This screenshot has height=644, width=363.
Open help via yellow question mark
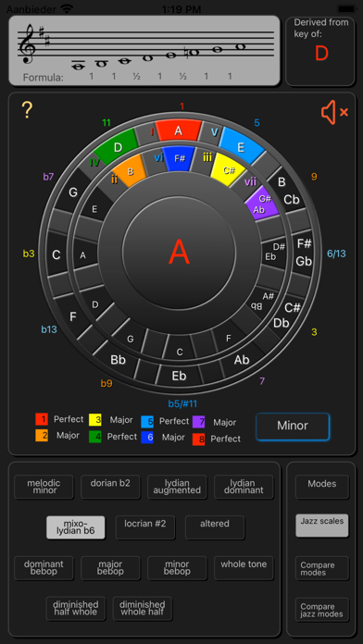pyautogui.click(x=27, y=110)
